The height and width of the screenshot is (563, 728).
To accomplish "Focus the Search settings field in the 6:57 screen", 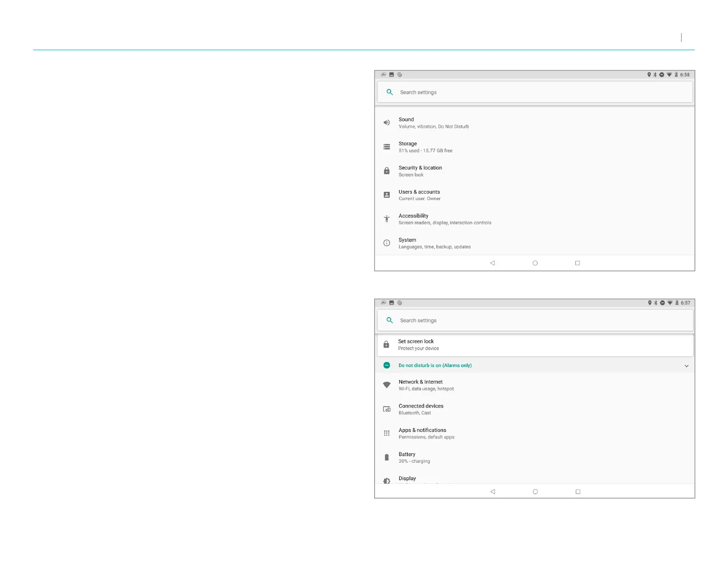I will pyautogui.click(x=535, y=320).
